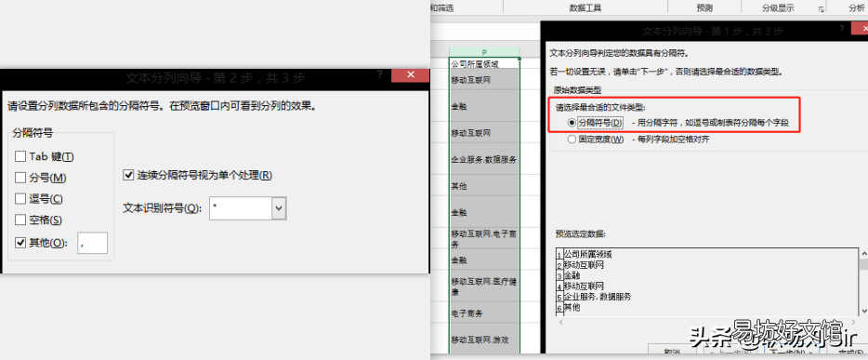Viewport: 868px width, 360px height.
Task: Select worksheet cell 公司所属领域 in column P
Action: (484, 63)
